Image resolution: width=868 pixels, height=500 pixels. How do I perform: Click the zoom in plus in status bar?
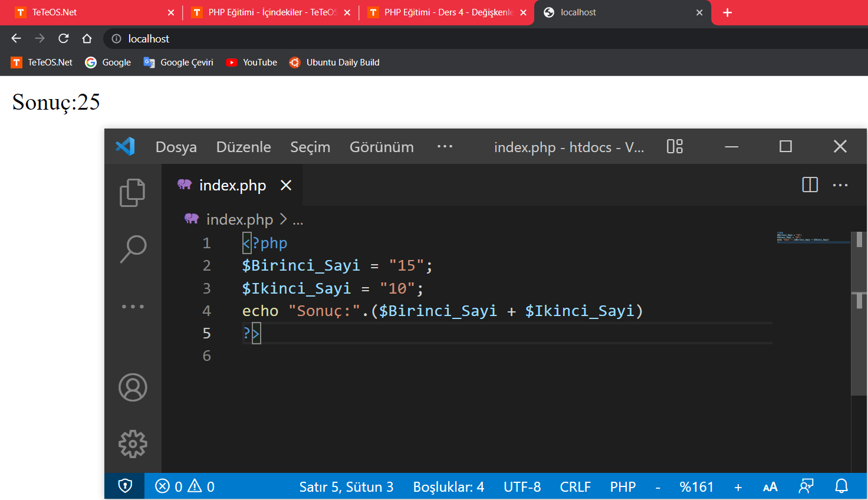point(738,487)
